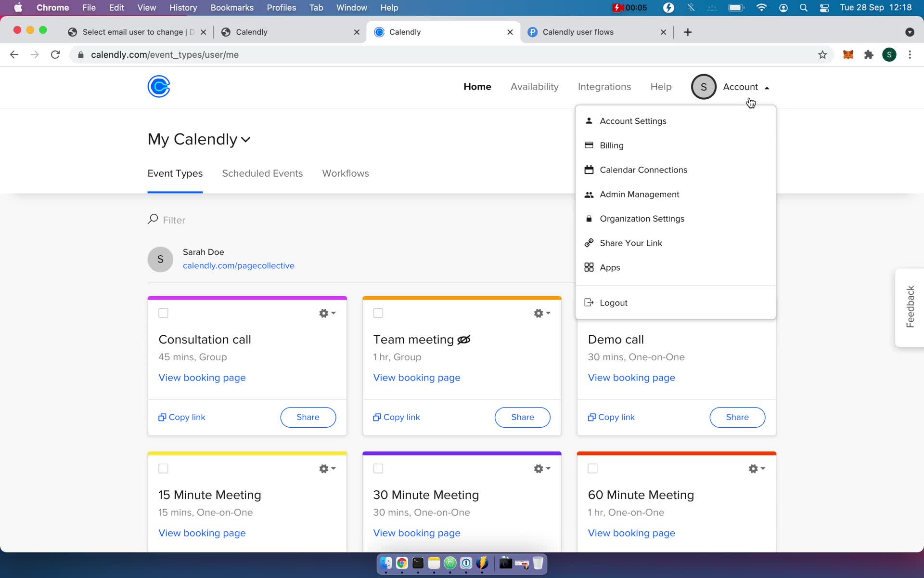Close the Calendly user flows tab

point(663,32)
